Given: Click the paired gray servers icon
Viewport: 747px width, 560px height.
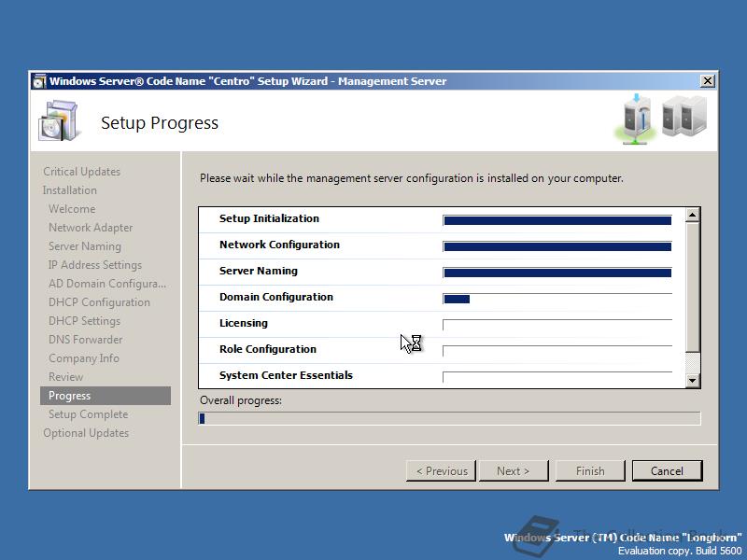Looking at the screenshot, I should pyautogui.click(x=684, y=117).
